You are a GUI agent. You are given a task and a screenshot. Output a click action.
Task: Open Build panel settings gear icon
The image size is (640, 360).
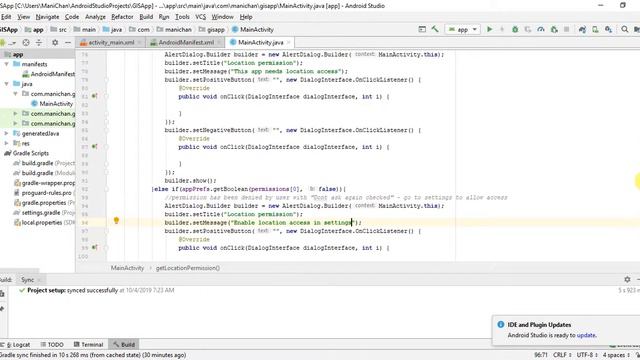click(627, 280)
